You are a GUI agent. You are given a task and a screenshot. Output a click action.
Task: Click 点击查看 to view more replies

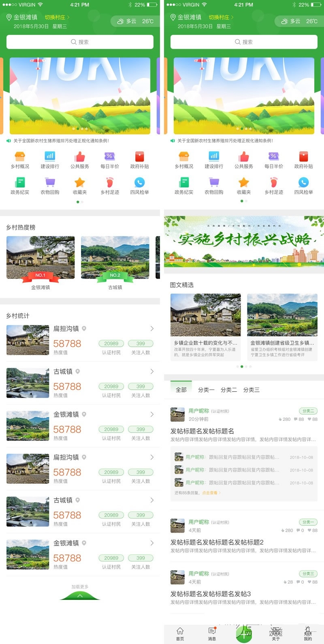(x=211, y=493)
